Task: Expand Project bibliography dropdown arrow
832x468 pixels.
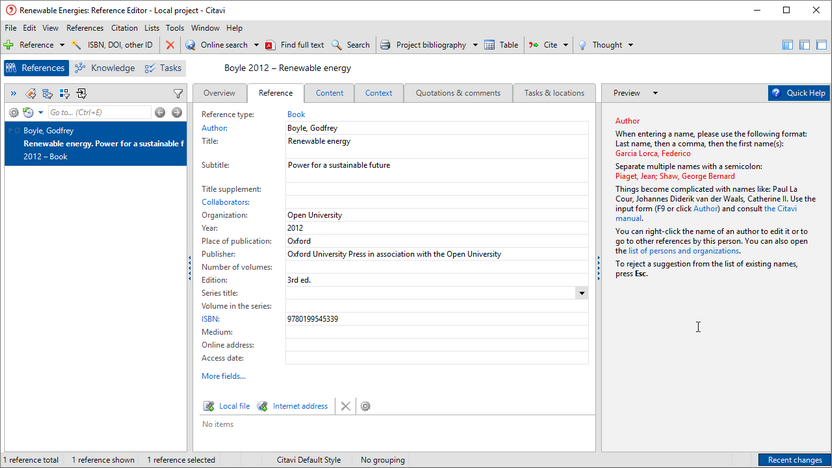Action: (475, 45)
